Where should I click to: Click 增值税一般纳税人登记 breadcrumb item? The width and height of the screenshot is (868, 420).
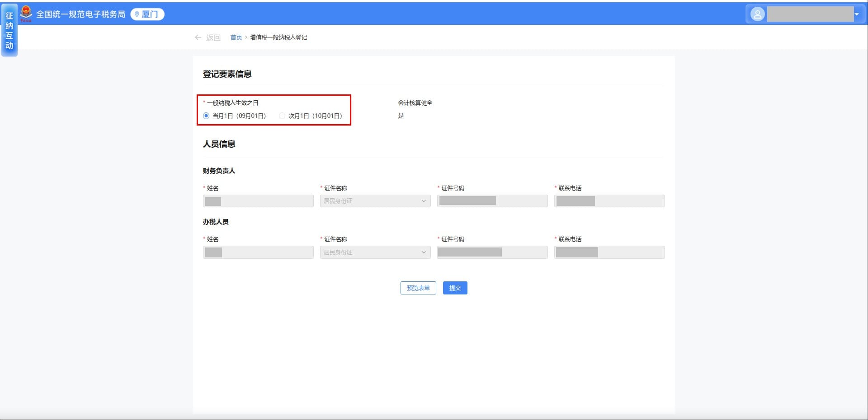278,37
